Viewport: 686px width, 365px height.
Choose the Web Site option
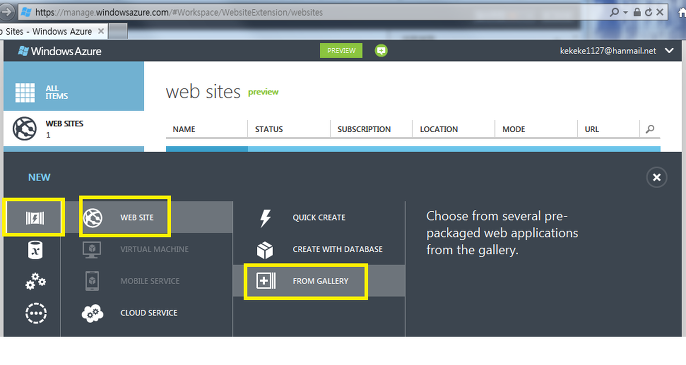click(147, 217)
